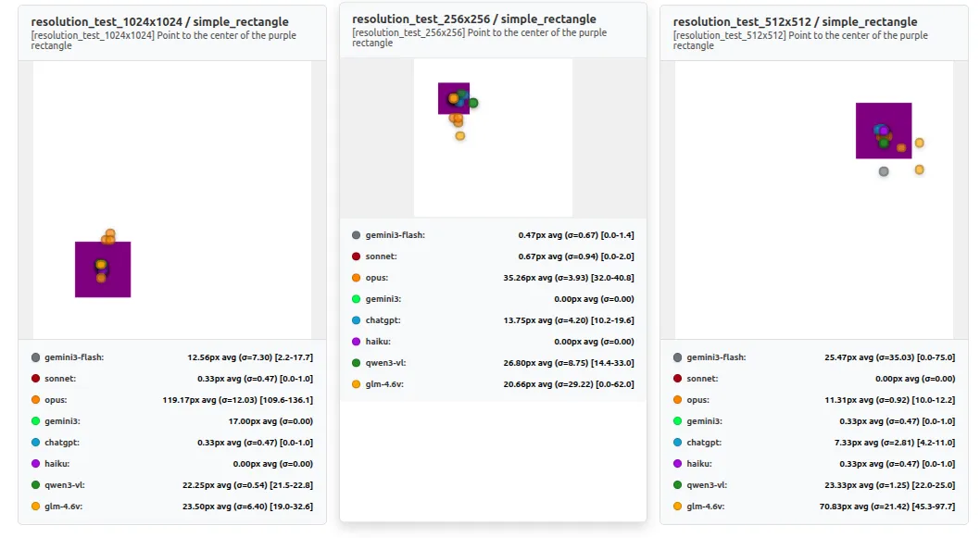Click the orange opus dot in the 512x512 legend
Viewport: 980px width, 538px height.
(x=678, y=400)
